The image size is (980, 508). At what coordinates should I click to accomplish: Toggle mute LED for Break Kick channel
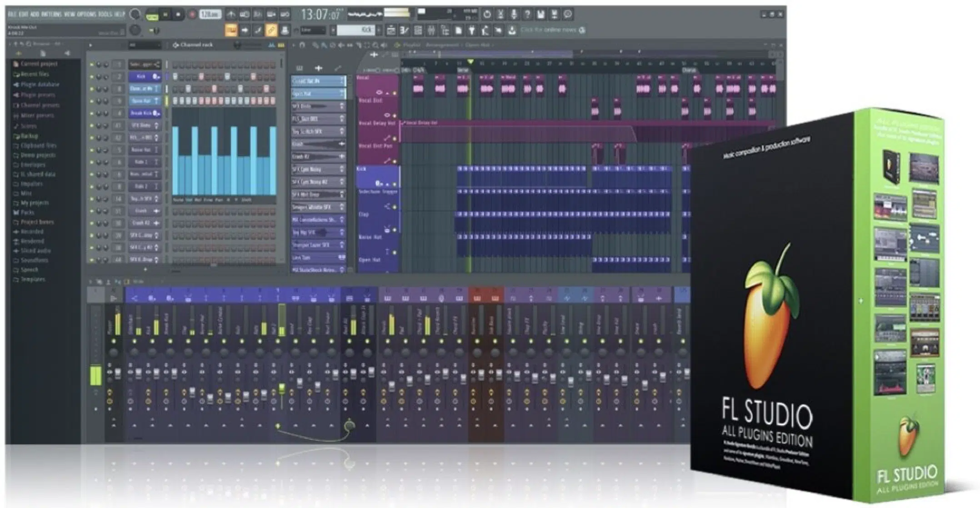point(92,113)
